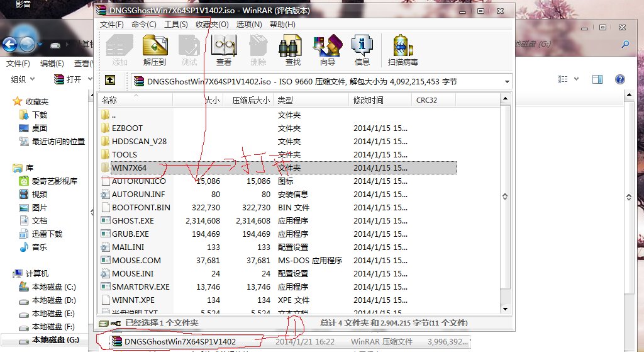
Task: Select the BOOTFONT.BIN file row
Action: tap(277, 207)
